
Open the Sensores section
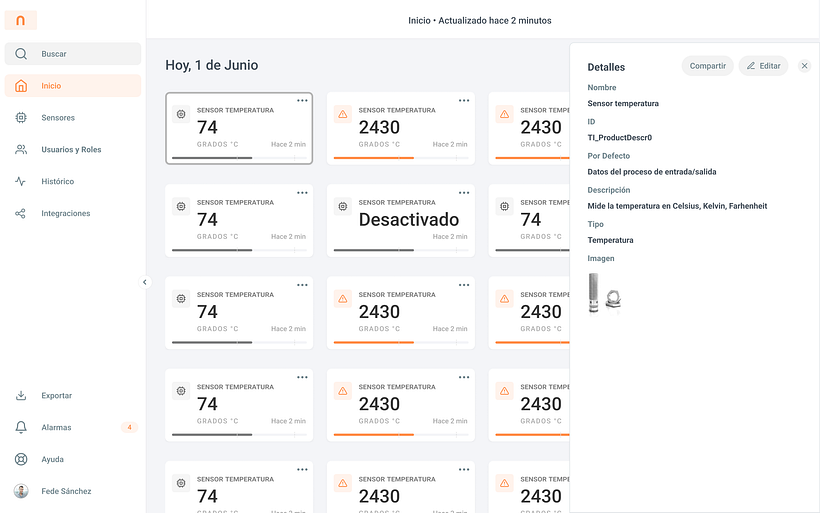58,118
